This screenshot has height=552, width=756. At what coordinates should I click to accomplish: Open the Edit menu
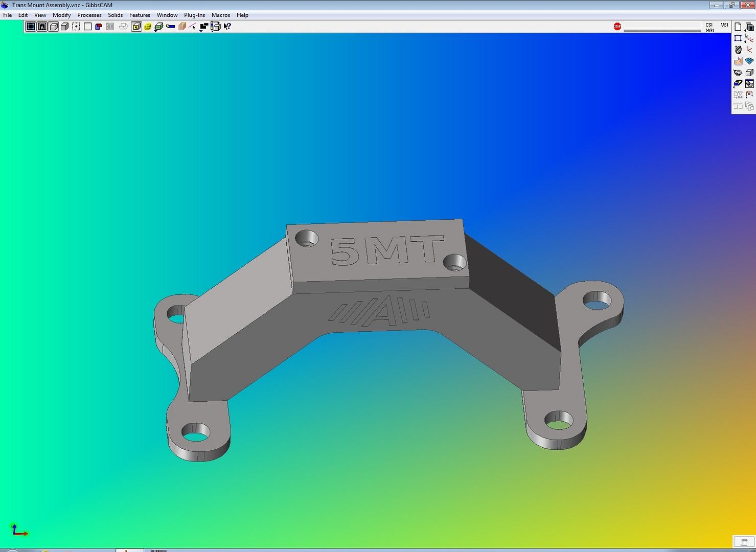click(x=23, y=15)
